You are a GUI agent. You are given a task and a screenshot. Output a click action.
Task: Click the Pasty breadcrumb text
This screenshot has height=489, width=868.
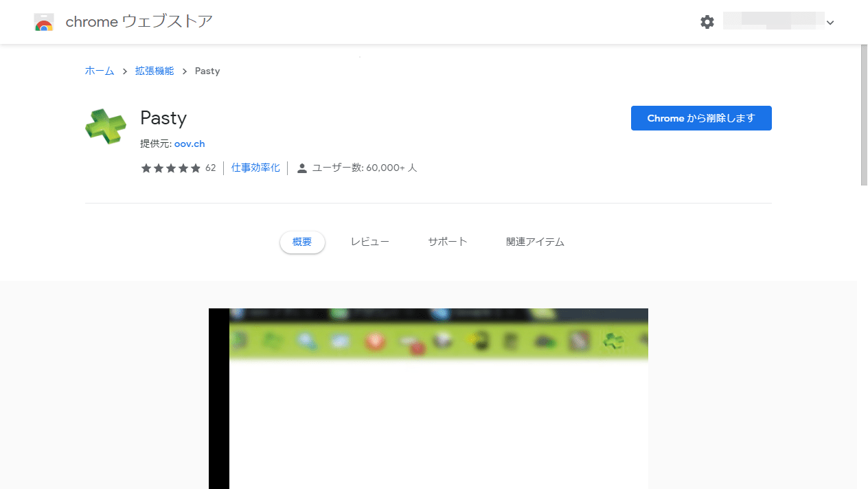coord(207,71)
